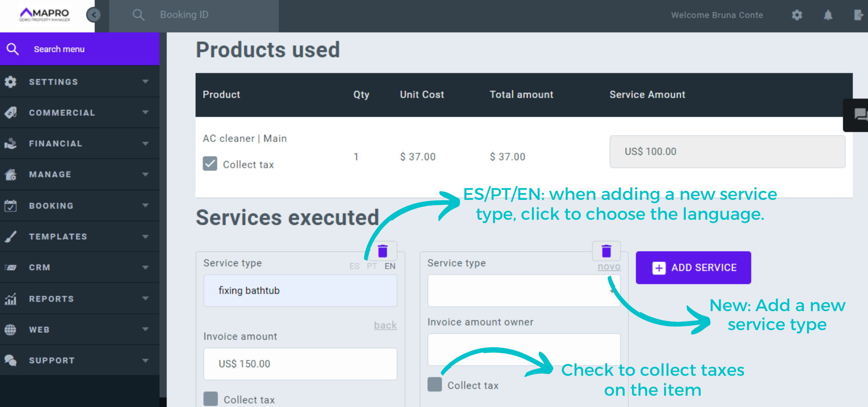Enable Collect tax under Invoice amount

[211, 399]
